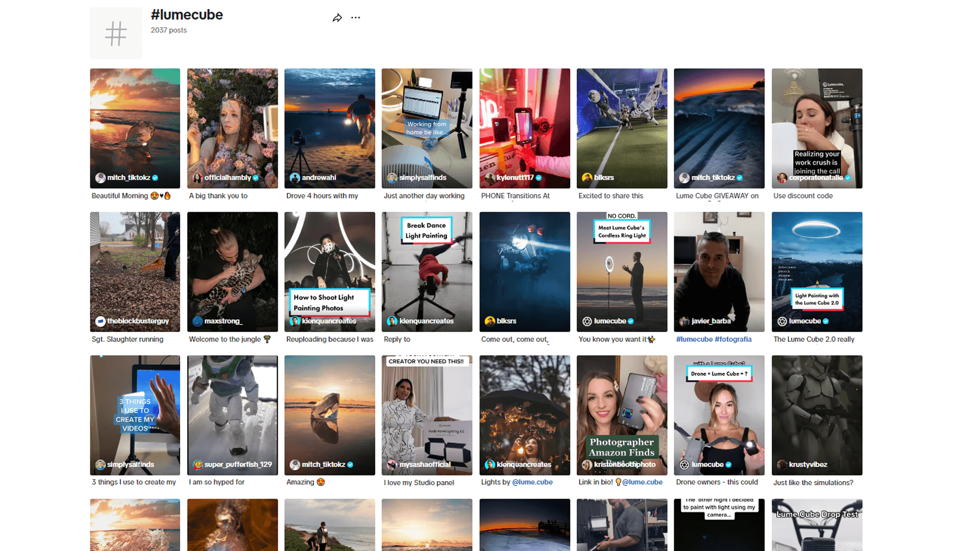
Task: Click @lume.cube in Link in bio caption
Action: (x=642, y=482)
